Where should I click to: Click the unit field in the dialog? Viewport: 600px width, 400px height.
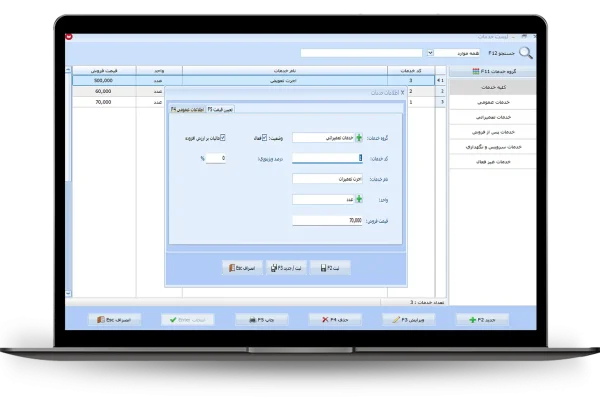323,199
